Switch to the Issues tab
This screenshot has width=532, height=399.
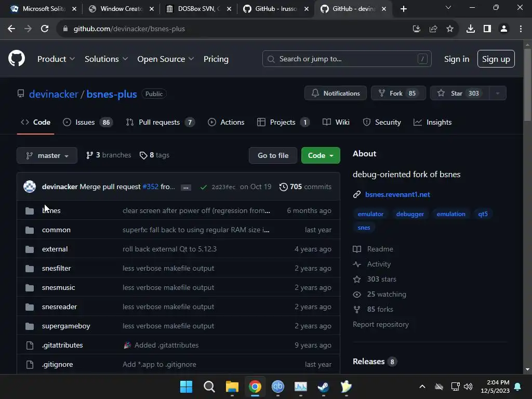click(x=87, y=122)
